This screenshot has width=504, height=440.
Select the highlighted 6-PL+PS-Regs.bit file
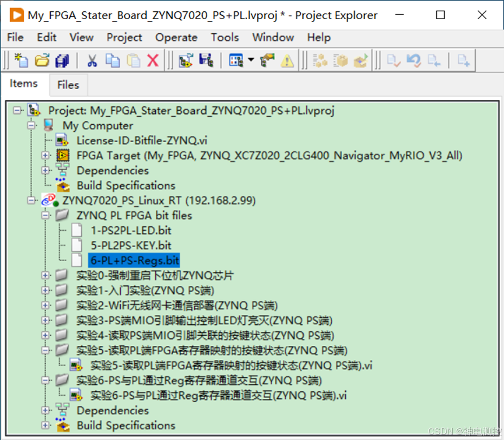(x=134, y=261)
